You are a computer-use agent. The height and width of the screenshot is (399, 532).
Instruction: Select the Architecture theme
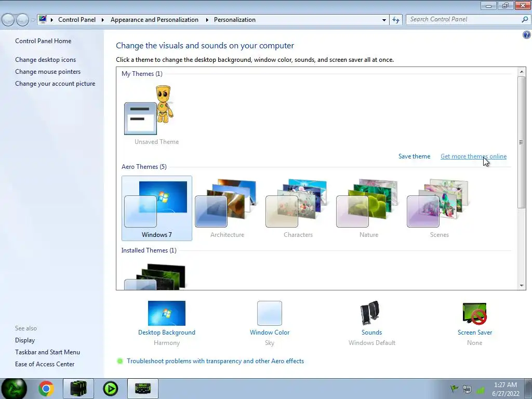[228, 208]
